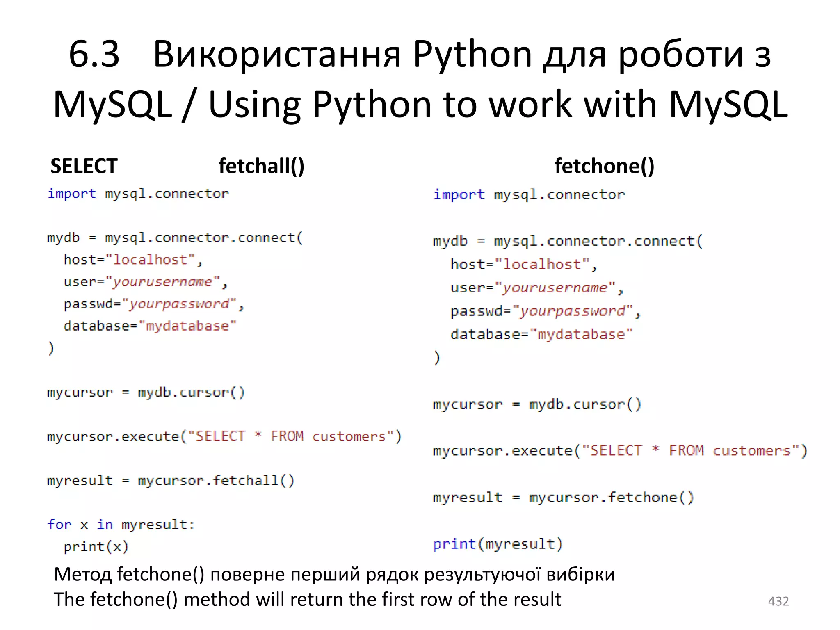
Task: Click the slide title '6.3 Використання Python'
Action: coord(301,54)
